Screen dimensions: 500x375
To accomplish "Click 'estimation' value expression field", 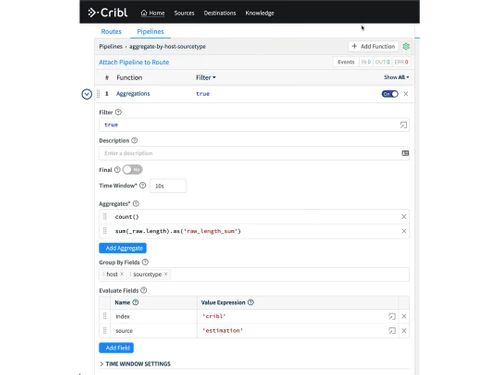I will tap(292, 331).
